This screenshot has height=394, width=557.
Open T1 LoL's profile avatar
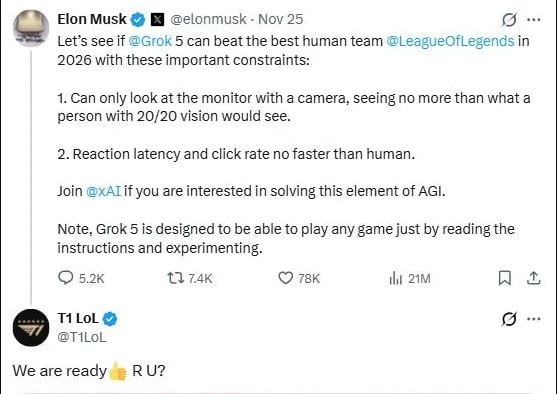pyautogui.click(x=31, y=328)
